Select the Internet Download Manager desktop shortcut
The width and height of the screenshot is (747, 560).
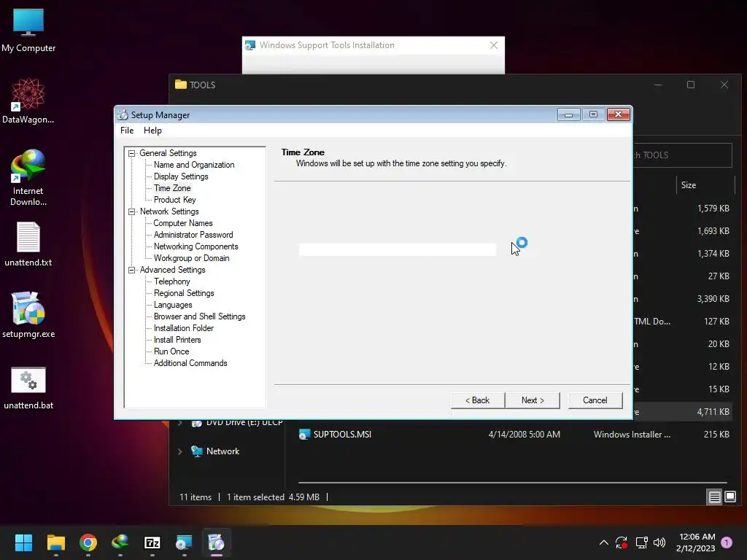tap(28, 177)
